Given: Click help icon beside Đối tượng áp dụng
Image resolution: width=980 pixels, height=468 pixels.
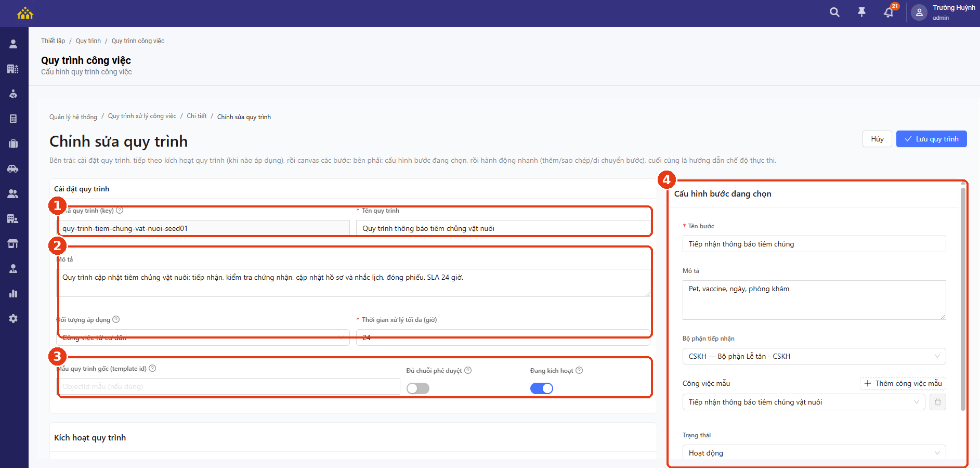Looking at the screenshot, I should (116, 319).
